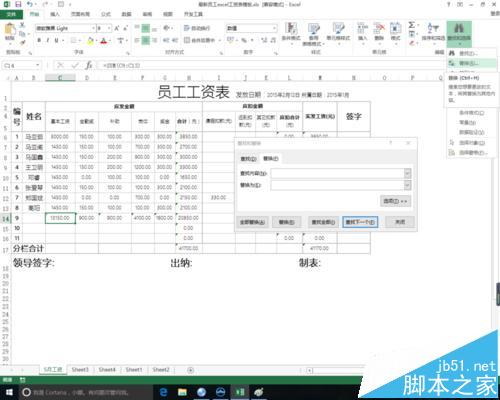The width and height of the screenshot is (500, 400).
Task: Click the formula bar cancel X icon
Action: pos(60,65)
